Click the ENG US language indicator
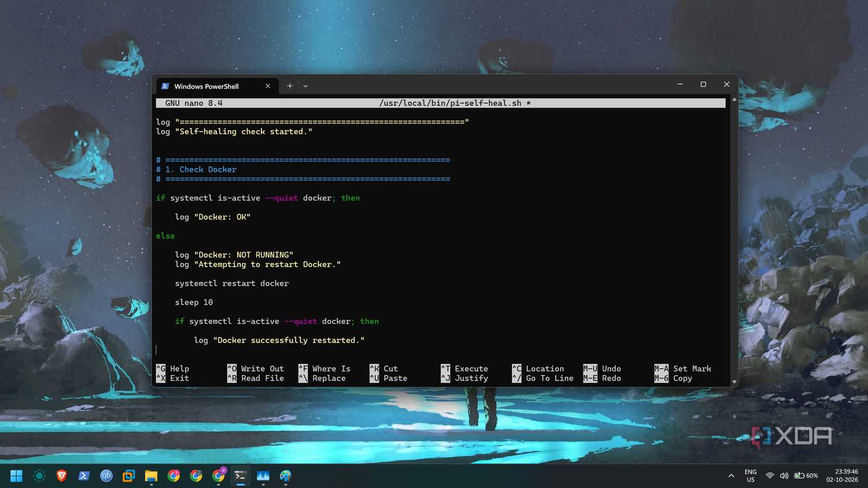 [x=751, y=476]
